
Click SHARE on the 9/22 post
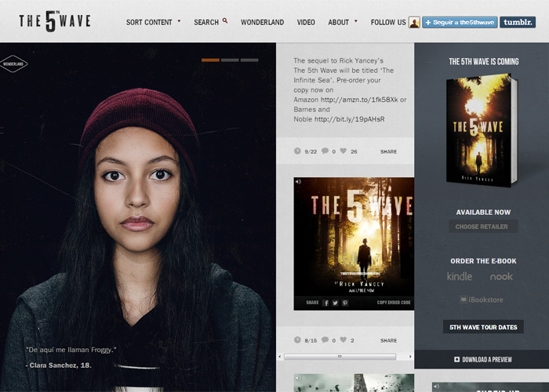(389, 151)
